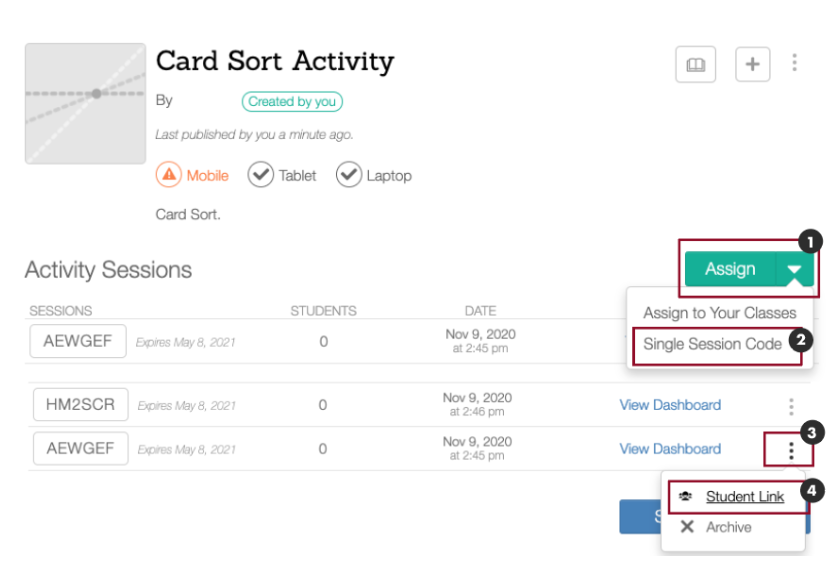Viewport: 838px width, 571px height.
Task: Click the Tablet compatibility checkmark
Action: click(260, 175)
